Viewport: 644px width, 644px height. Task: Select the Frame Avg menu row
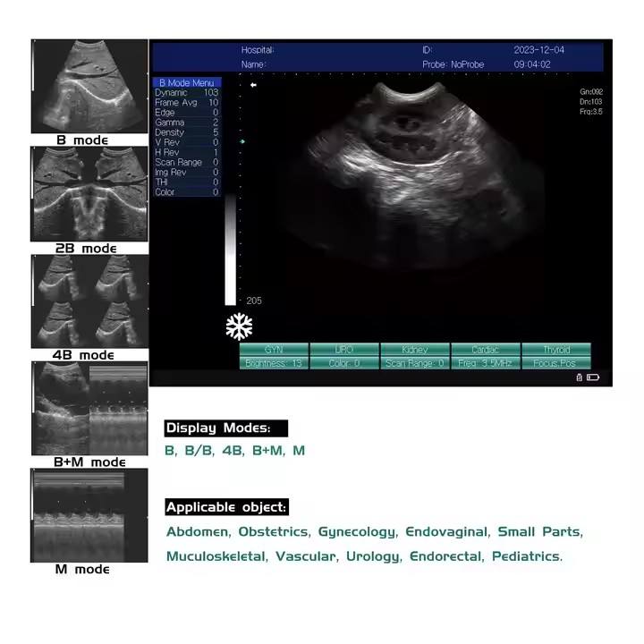pos(187,102)
